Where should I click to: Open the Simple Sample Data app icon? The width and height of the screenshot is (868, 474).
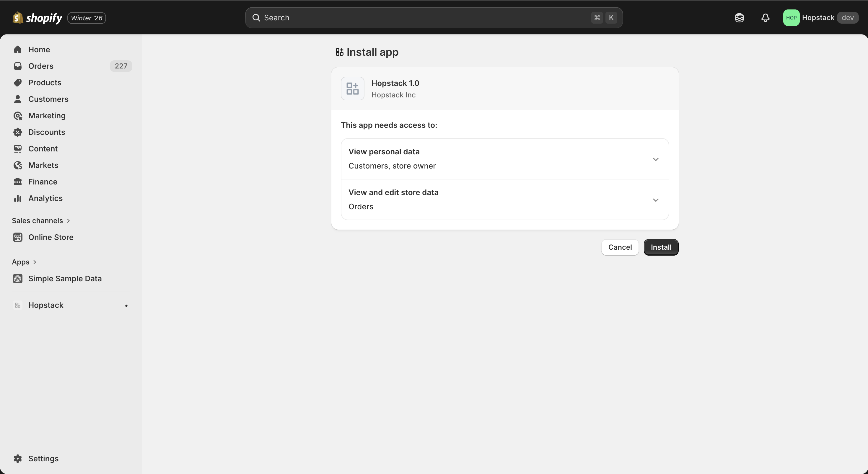(18, 279)
